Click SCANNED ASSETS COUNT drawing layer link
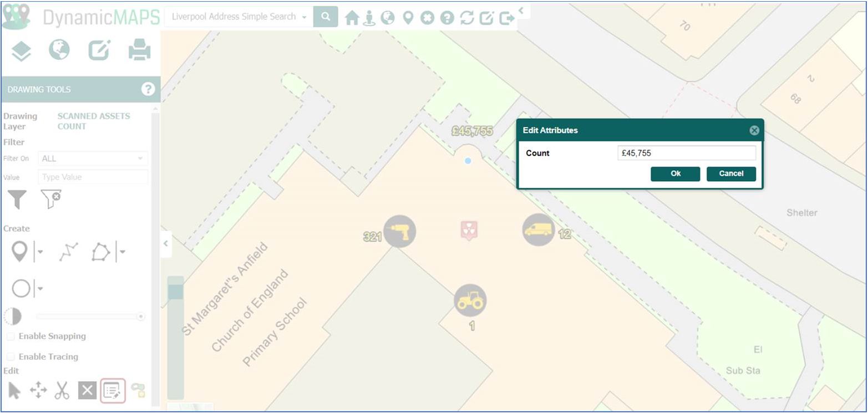Viewport: 868px width, 414px height. [94, 121]
